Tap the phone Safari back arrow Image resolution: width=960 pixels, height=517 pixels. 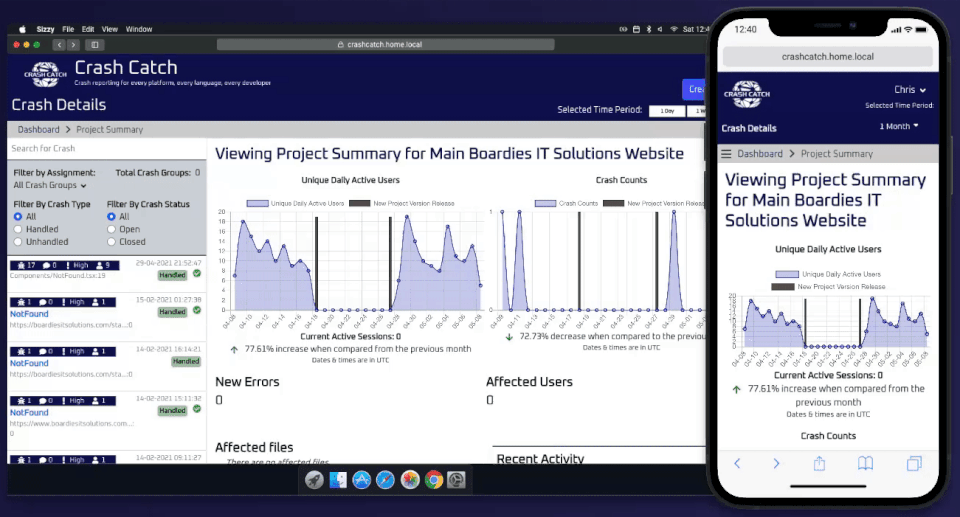[737, 464]
